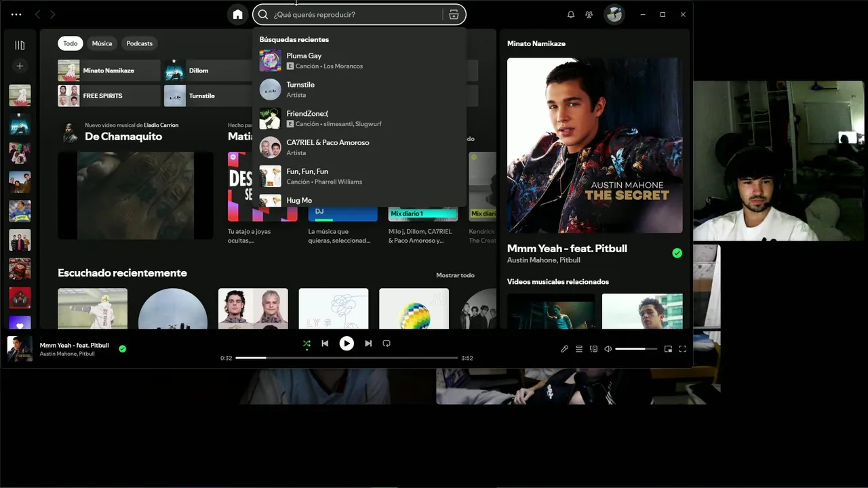The image size is (868, 488).
Task: Select the Todo filter chip
Action: 71,43
